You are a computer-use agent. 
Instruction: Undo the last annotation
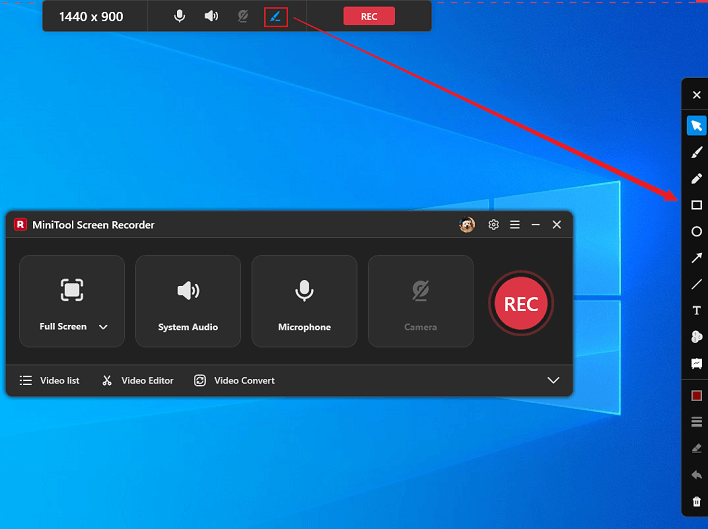click(x=696, y=475)
